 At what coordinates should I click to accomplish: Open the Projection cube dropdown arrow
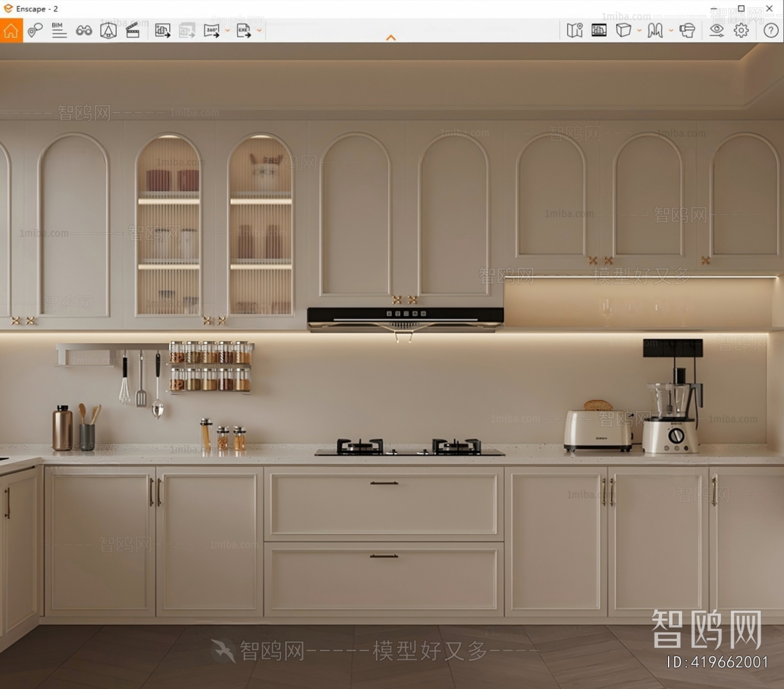[639, 31]
